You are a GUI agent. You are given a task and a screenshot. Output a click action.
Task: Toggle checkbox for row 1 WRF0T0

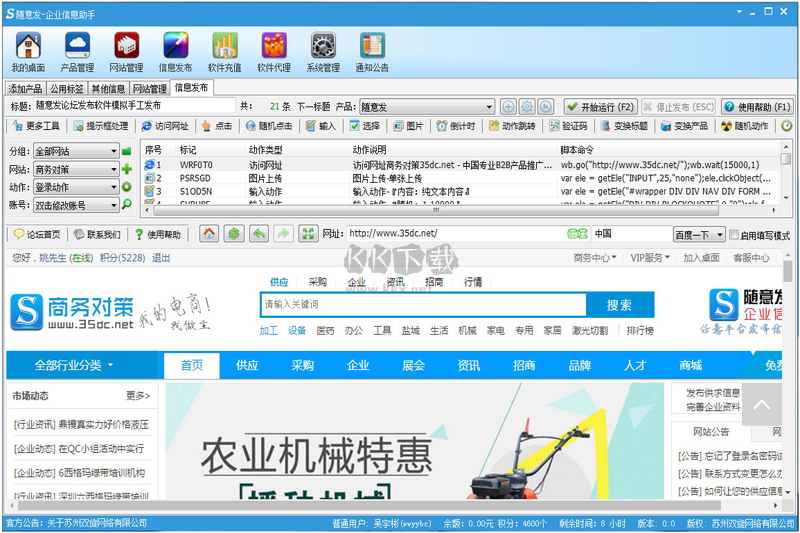click(149, 164)
